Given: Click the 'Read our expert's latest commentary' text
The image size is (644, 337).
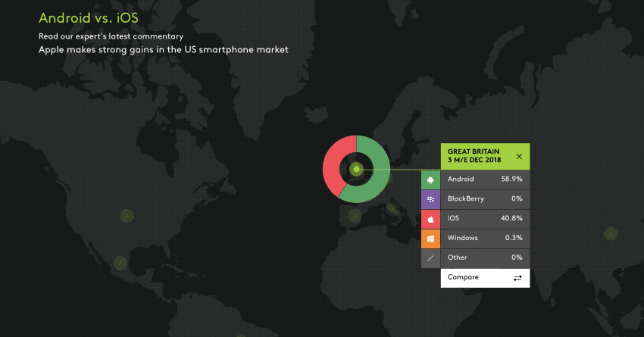Looking at the screenshot, I should (111, 36).
